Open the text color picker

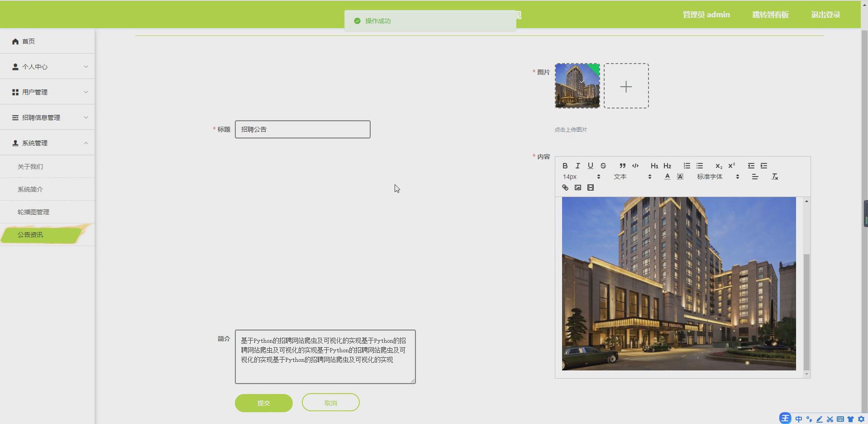coord(667,177)
